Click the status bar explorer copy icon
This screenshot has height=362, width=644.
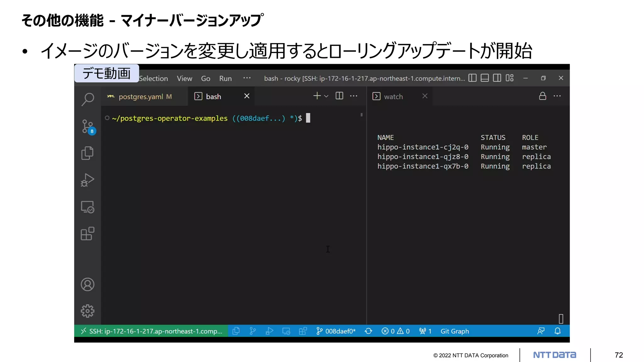click(236, 331)
